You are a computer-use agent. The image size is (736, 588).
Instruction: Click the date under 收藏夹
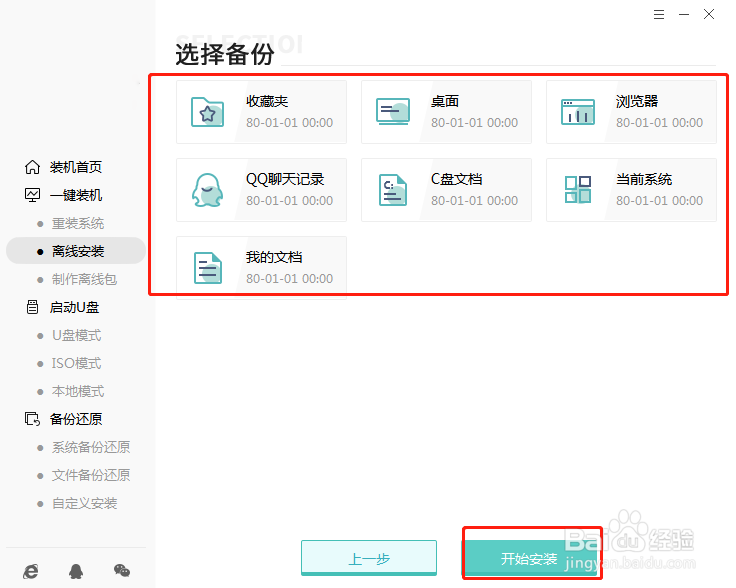point(290,122)
